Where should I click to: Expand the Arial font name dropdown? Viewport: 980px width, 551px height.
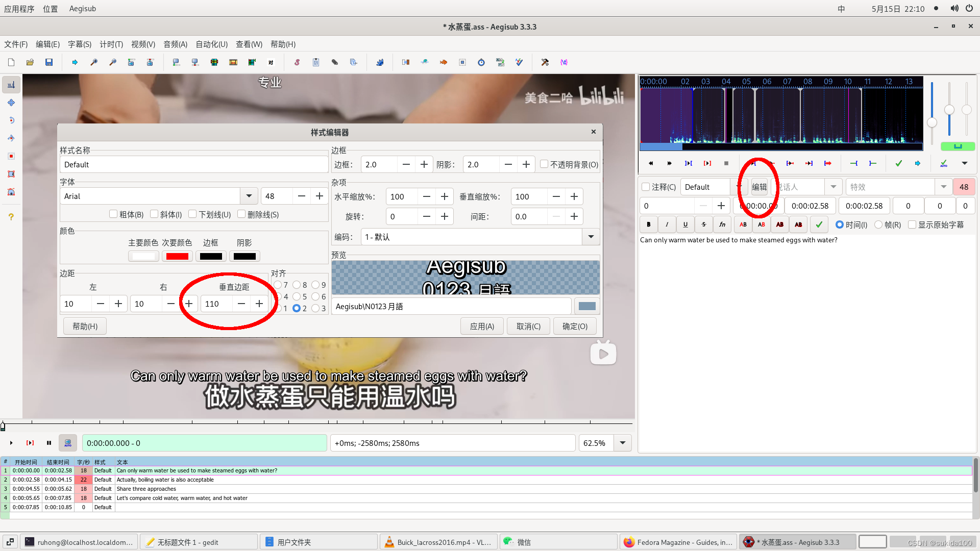click(x=249, y=196)
